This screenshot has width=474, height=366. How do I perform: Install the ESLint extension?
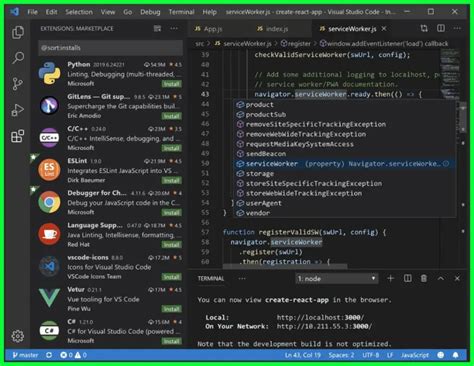(172, 181)
